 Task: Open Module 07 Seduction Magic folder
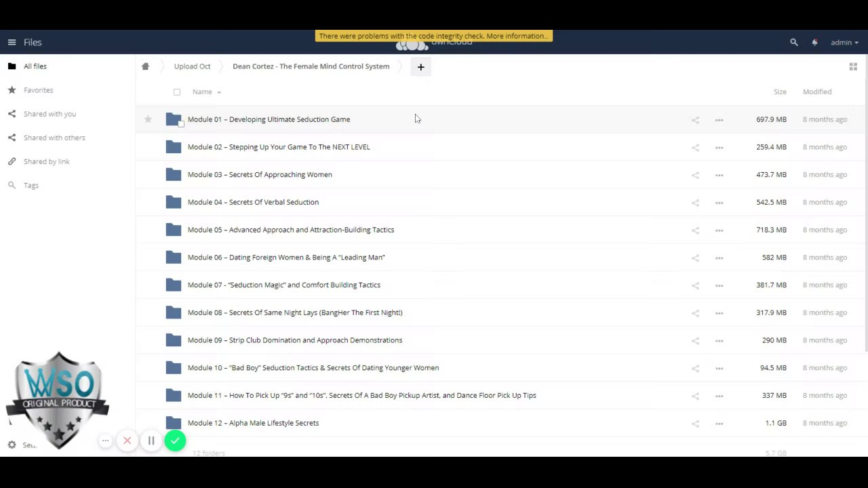[284, 285]
